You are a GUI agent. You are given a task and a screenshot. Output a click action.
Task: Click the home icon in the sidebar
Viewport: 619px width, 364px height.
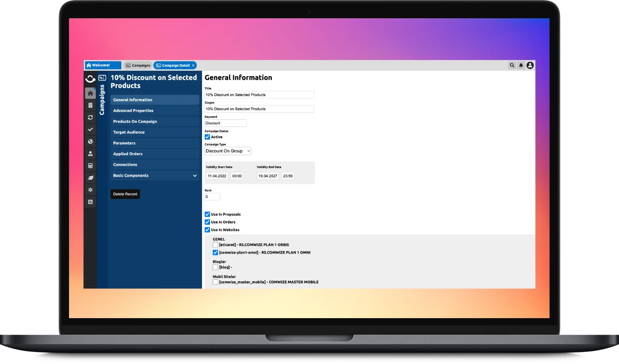pyautogui.click(x=90, y=93)
